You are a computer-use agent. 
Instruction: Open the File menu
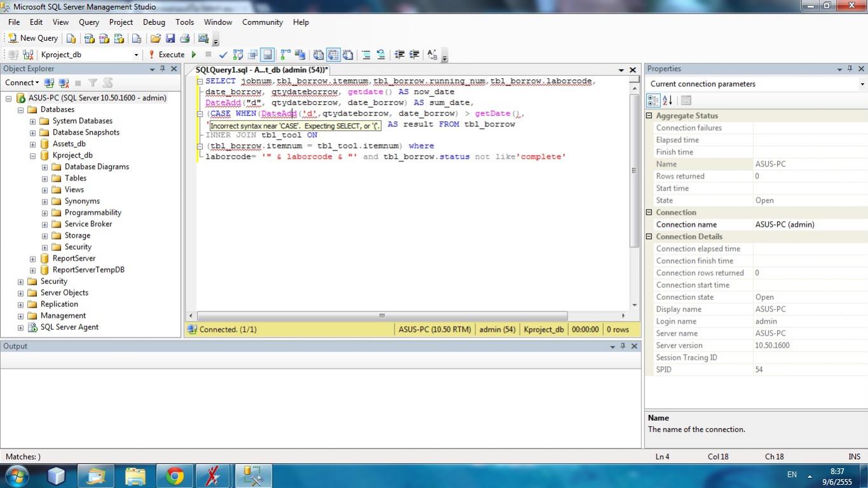(x=14, y=22)
